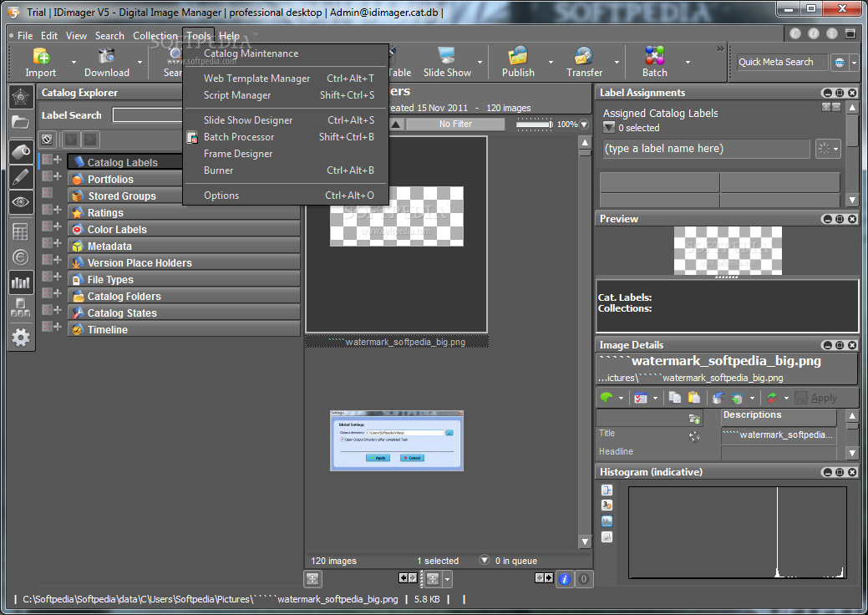Click the copyright symbol icon in sidebar

pos(21,257)
